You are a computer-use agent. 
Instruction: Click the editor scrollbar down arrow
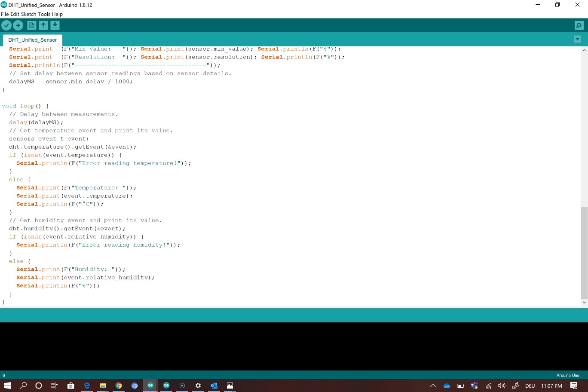pyautogui.click(x=584, y=303)
